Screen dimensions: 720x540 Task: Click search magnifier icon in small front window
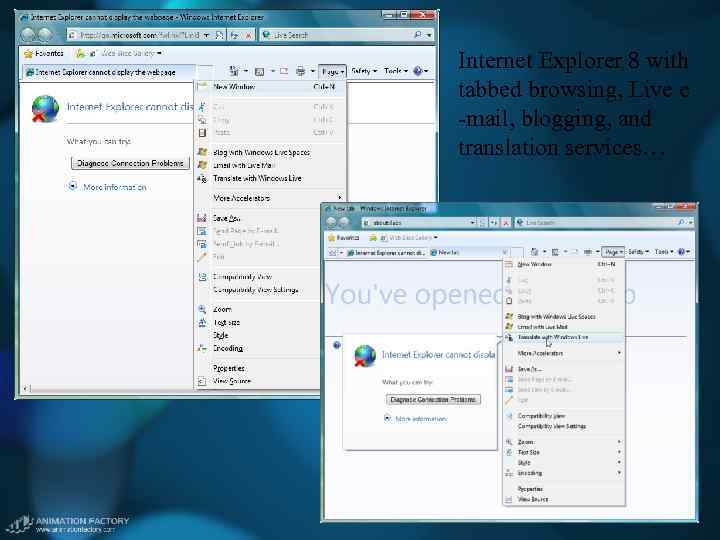(681, 223)
